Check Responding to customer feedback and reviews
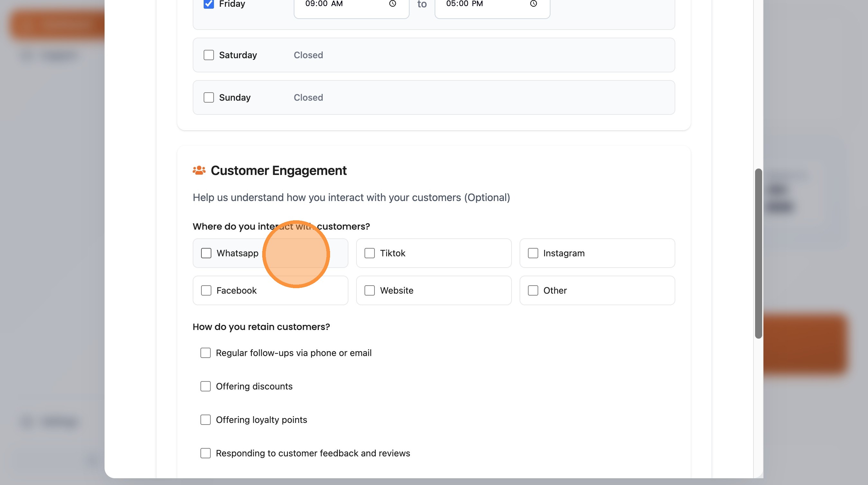The height and width of the screenshot is (485, 868). coord(206,453)
